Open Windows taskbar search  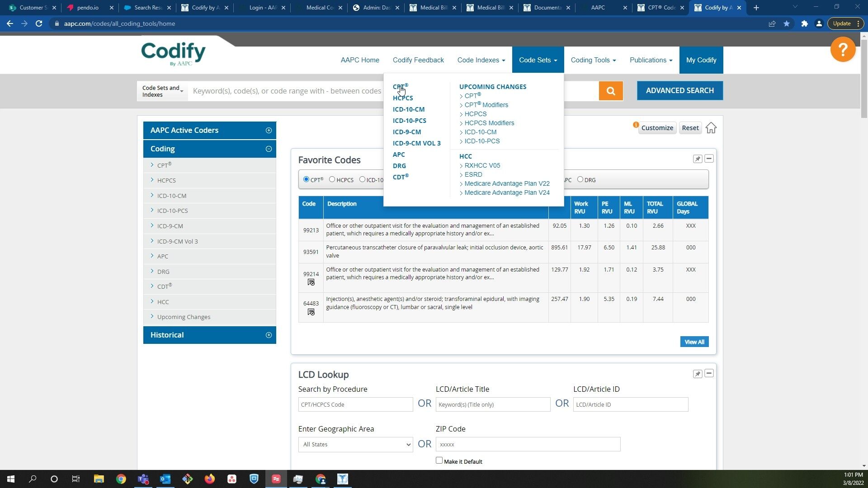coord(33,479)
